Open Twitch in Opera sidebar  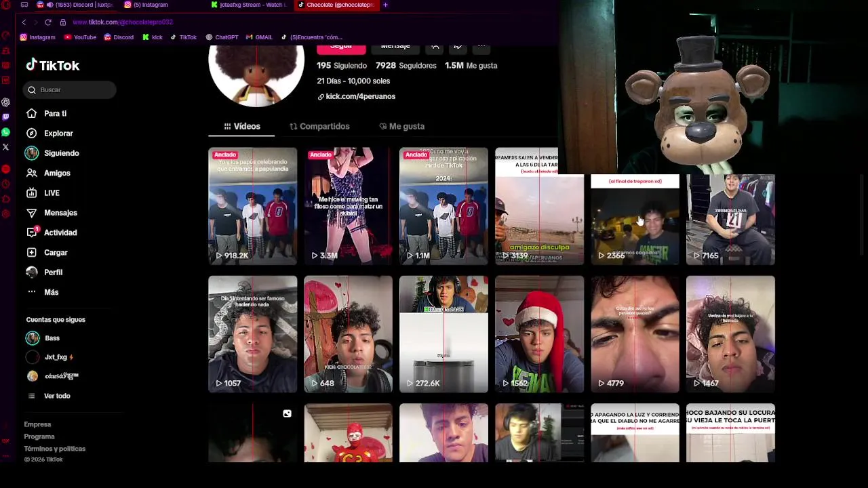(6, 117)
